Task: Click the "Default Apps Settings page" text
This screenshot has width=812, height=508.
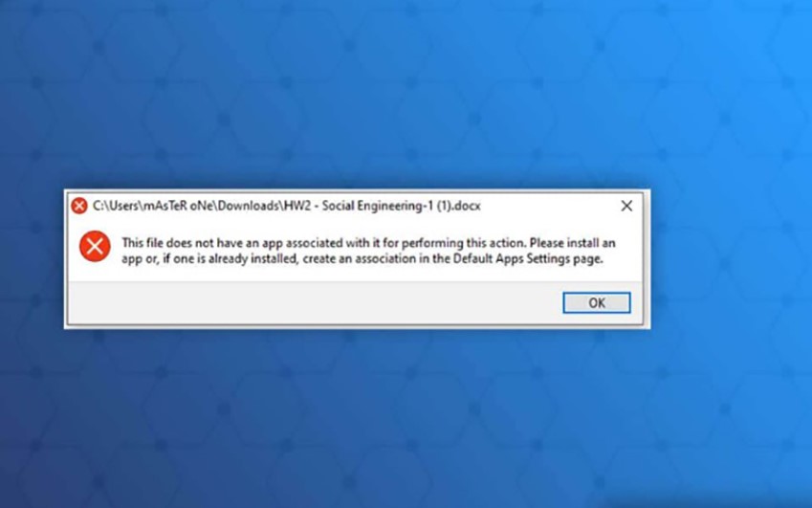Action: (527, 258)
